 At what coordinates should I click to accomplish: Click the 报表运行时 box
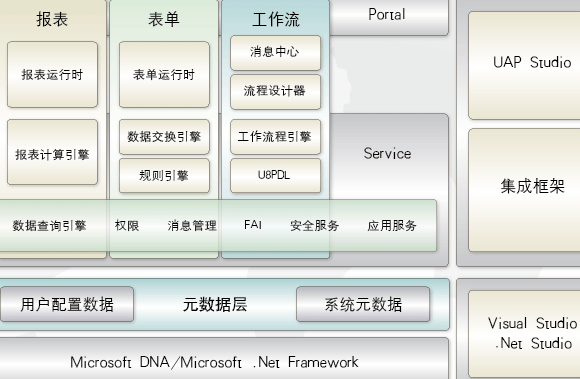coord(53,75)
